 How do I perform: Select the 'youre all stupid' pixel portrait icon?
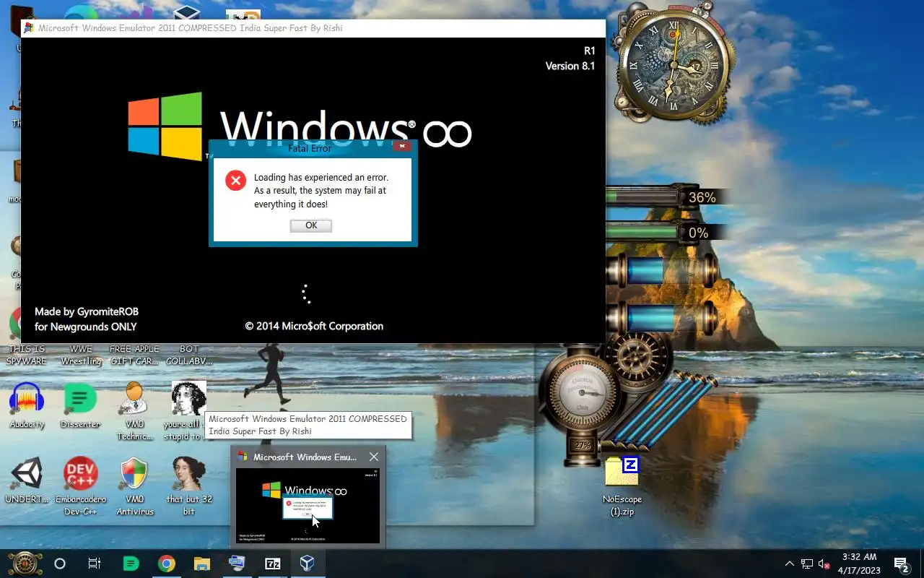(x=188, y=411)
